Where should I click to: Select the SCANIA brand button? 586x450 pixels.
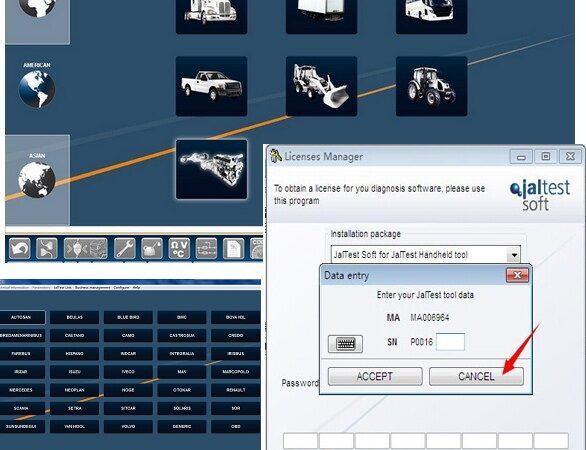21,409
